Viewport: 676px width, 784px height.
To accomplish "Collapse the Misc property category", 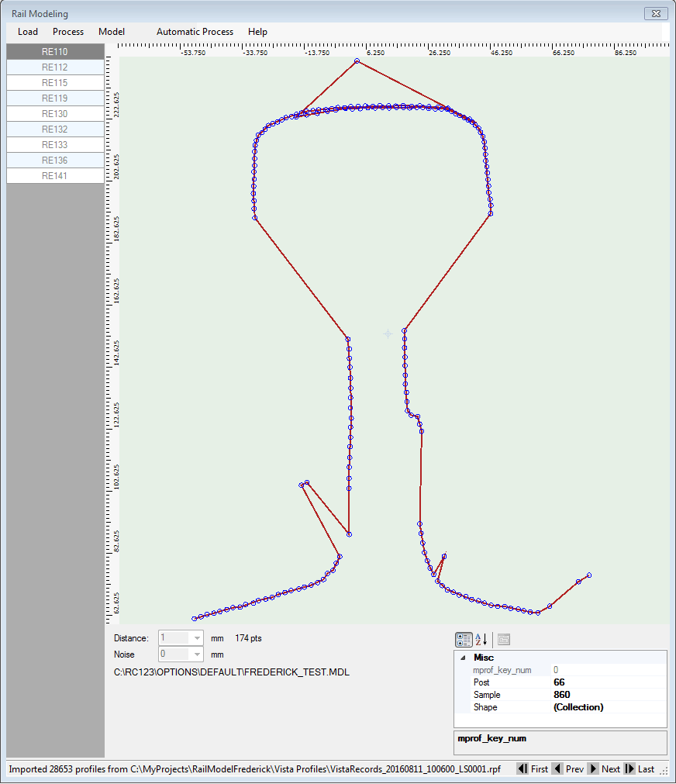I will point(463,658).
